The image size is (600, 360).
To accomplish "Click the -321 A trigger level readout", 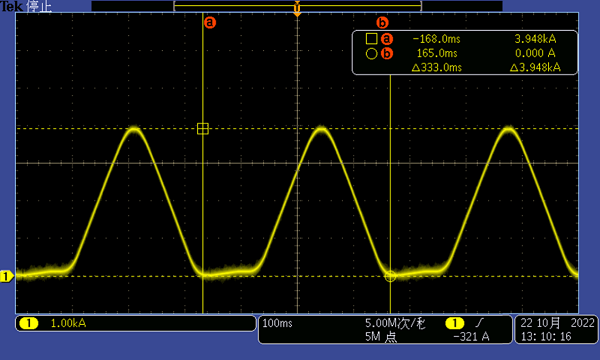I will click(x=471, y=337).
